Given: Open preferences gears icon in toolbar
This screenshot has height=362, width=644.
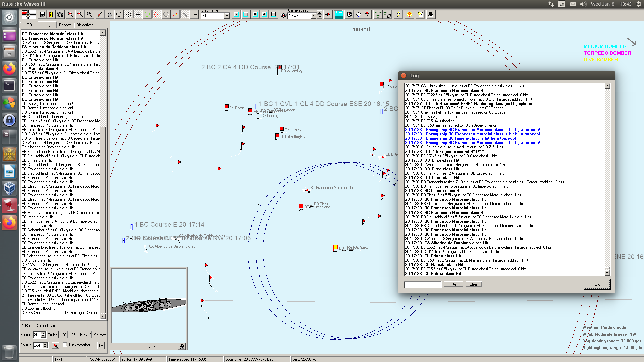Looking at the screenshot, I should coord(60,14).
